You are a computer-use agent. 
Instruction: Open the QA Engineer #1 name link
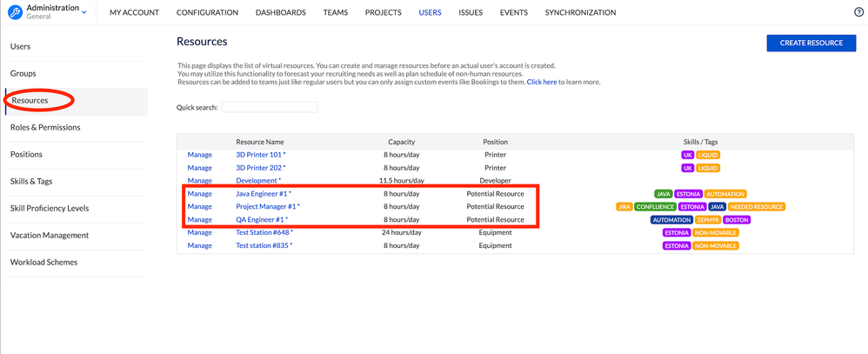pos(262,220)
